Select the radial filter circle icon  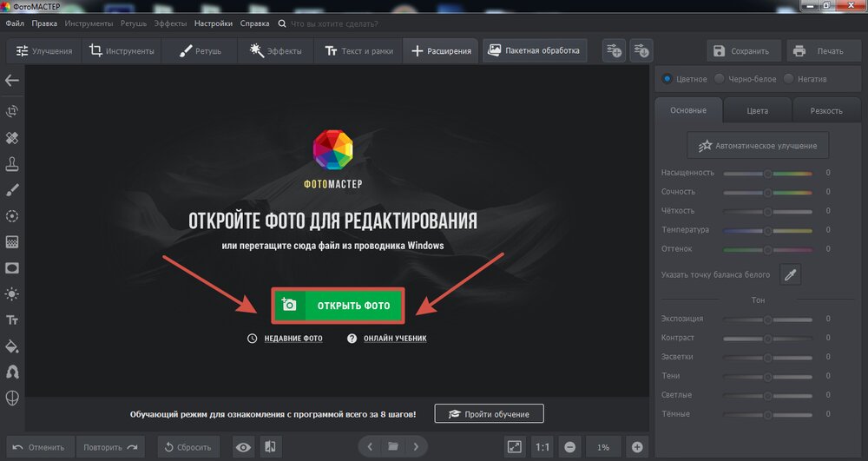[x=11, y=216]
